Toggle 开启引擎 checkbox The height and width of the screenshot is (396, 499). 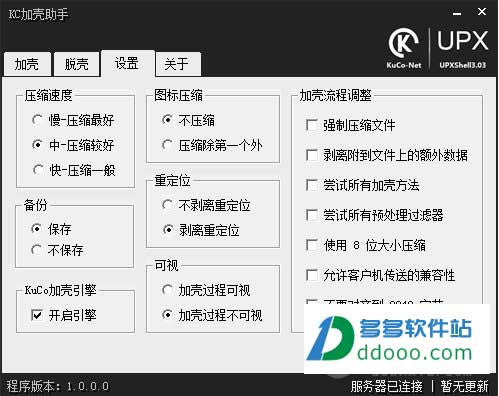click(x=64, y=315)
